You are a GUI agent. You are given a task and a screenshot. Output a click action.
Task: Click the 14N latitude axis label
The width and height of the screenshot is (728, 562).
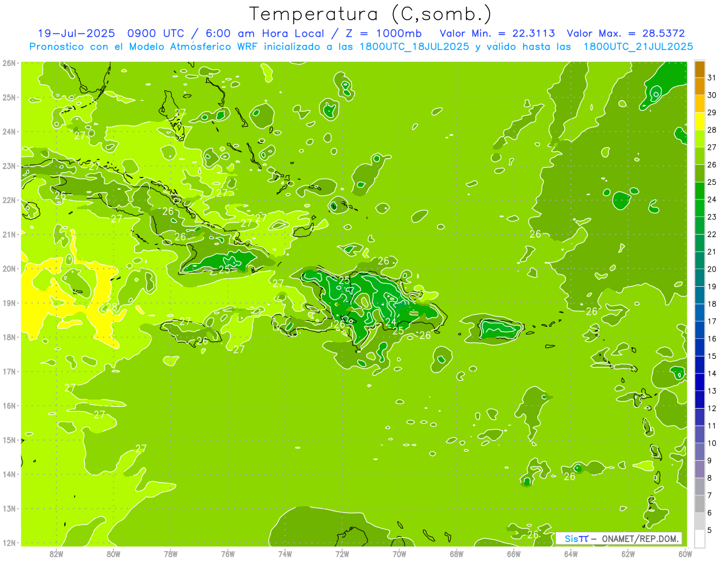pos(8,474)
